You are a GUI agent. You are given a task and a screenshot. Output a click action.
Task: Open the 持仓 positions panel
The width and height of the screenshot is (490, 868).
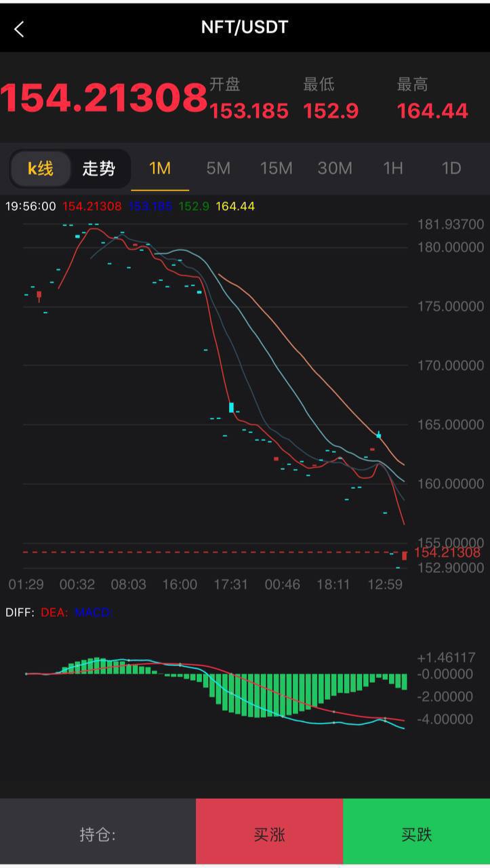coord(98,834)
